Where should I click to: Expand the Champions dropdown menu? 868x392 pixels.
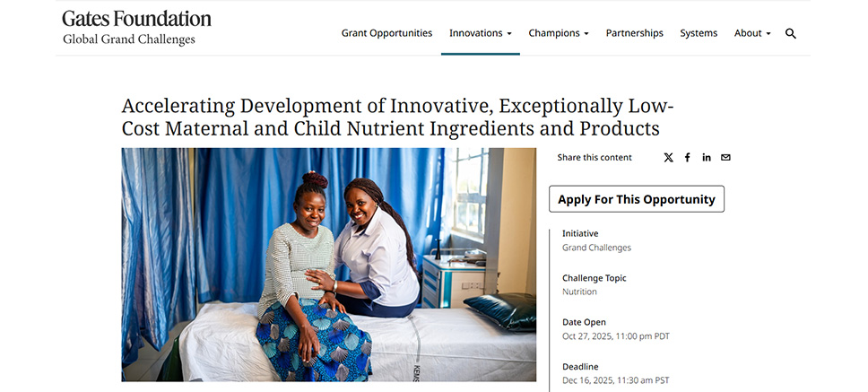pyautogui.click(x=558, y=33)
